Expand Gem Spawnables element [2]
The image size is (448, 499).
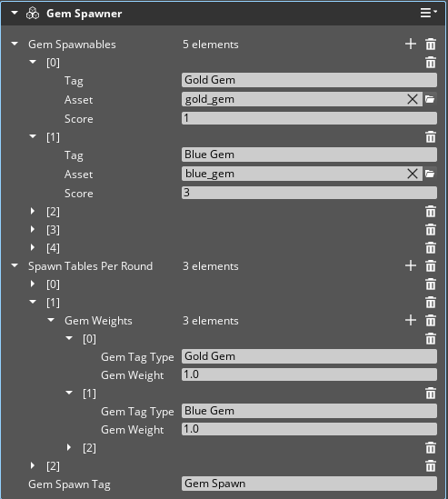pos(33,211)
